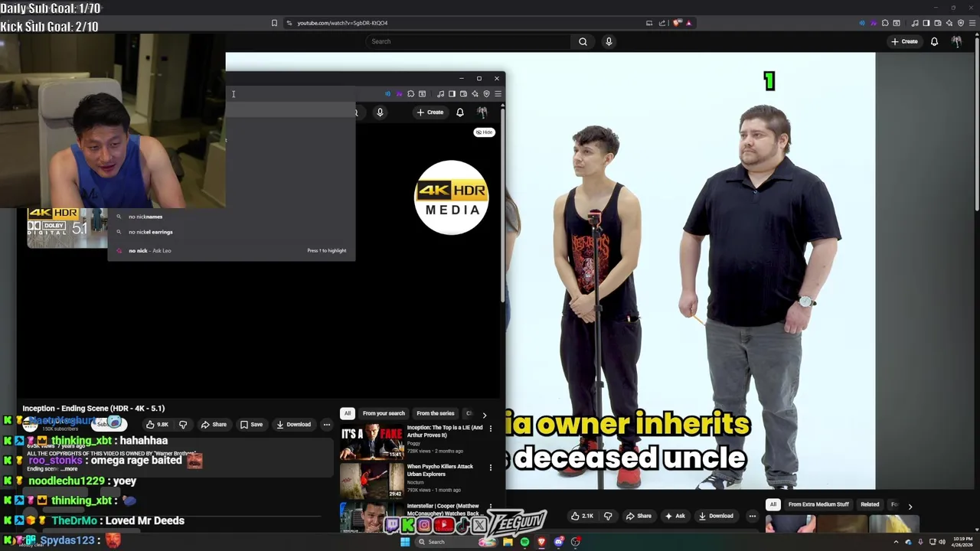Click the music note playlist icon in the back browser toolbar

[x=915, y=23]
